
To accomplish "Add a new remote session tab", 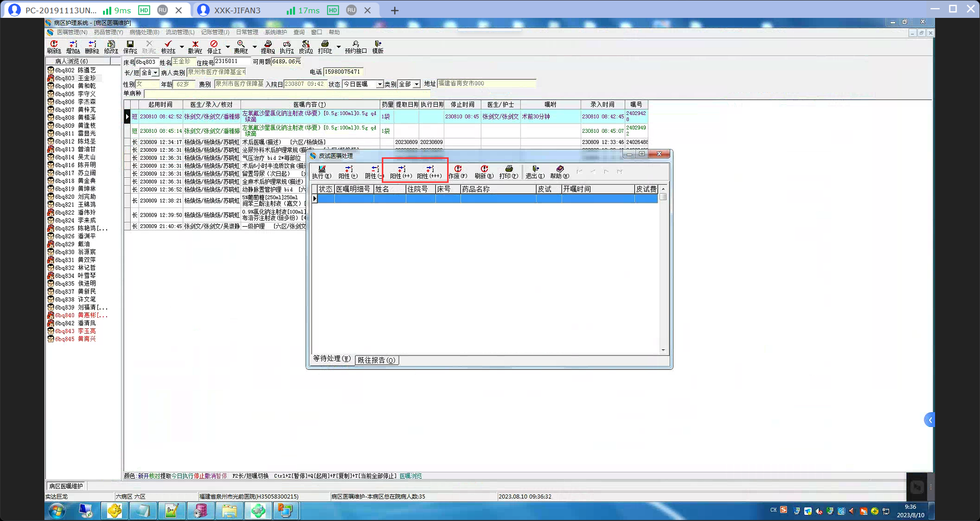I will click(395, 10).
